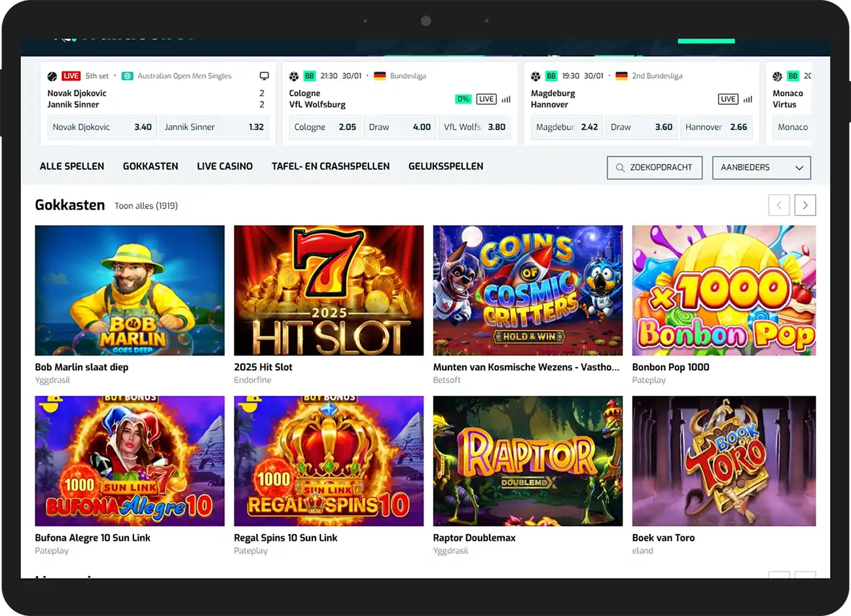
Task: Open Coins of Cosmic Critters thumbnail
Action: pyautogui.click(x=528, y=291)
